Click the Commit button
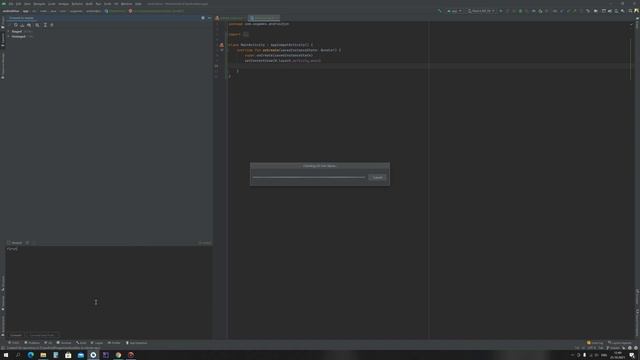This screenshot has width=640, height=360. pyautogui.click(x=16, y=335)
